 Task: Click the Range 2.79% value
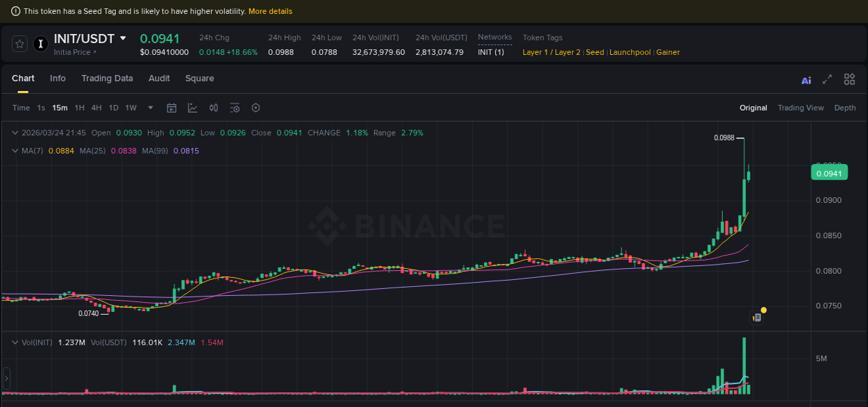(x=412, y=133)
